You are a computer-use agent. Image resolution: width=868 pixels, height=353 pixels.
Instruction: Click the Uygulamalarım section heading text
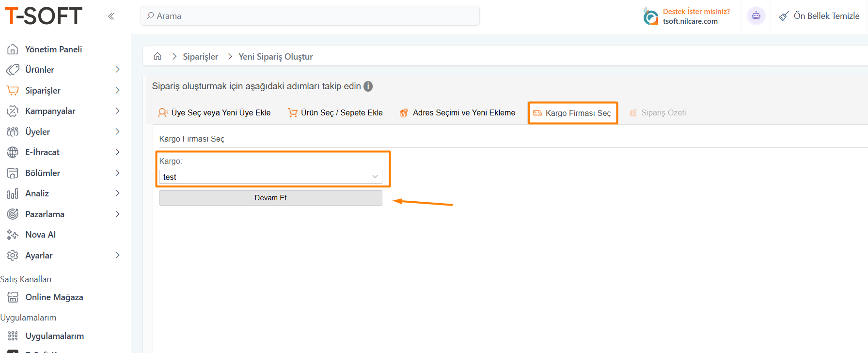coord(28,318)
